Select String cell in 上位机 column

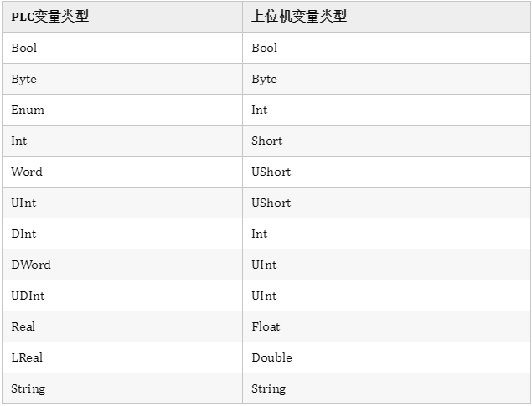pyautogui.click(x=386, y=388)
